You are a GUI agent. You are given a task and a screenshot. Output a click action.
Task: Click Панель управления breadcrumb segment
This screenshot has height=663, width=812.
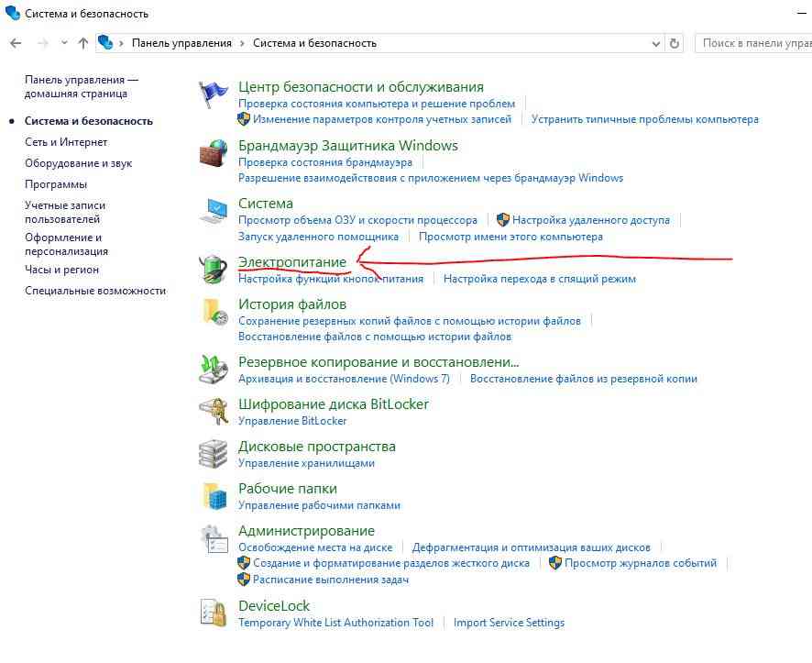(181, 43)
